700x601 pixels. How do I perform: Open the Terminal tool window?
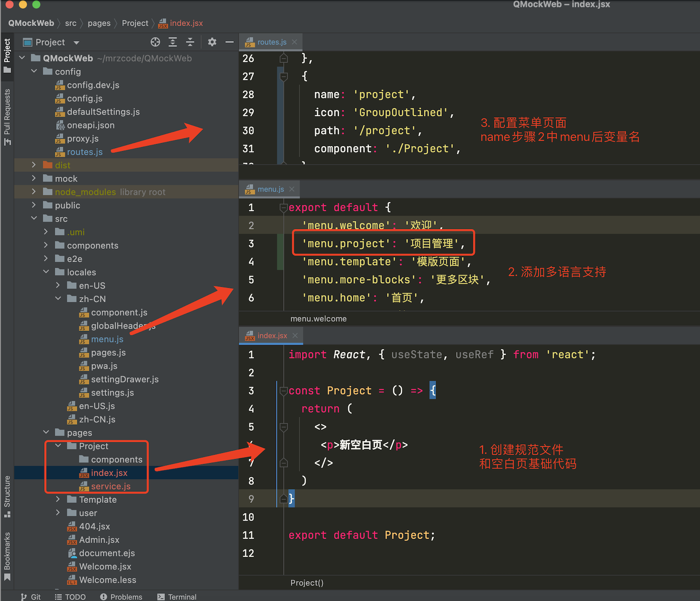tap(177, 597)
